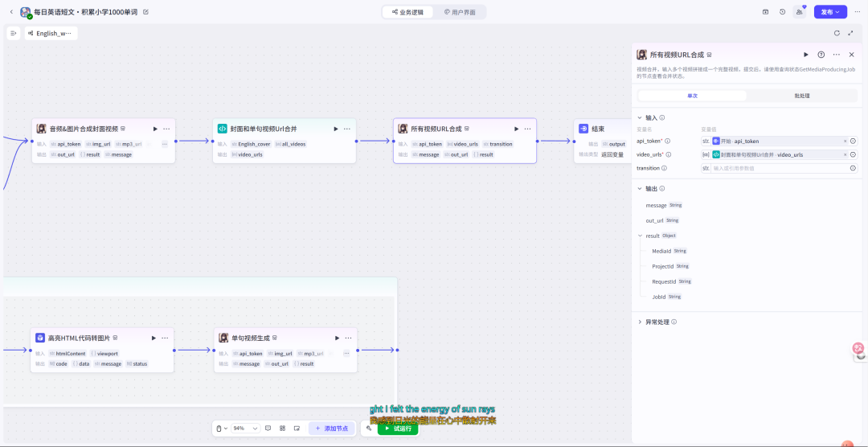Open the comment icon in bottom toolbar
868x447 pixels.
[268, 429]
